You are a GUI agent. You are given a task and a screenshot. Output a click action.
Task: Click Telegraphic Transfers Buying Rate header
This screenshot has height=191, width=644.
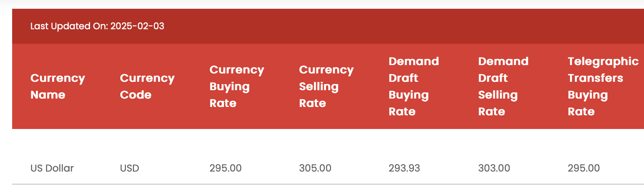tap(603, 86)
